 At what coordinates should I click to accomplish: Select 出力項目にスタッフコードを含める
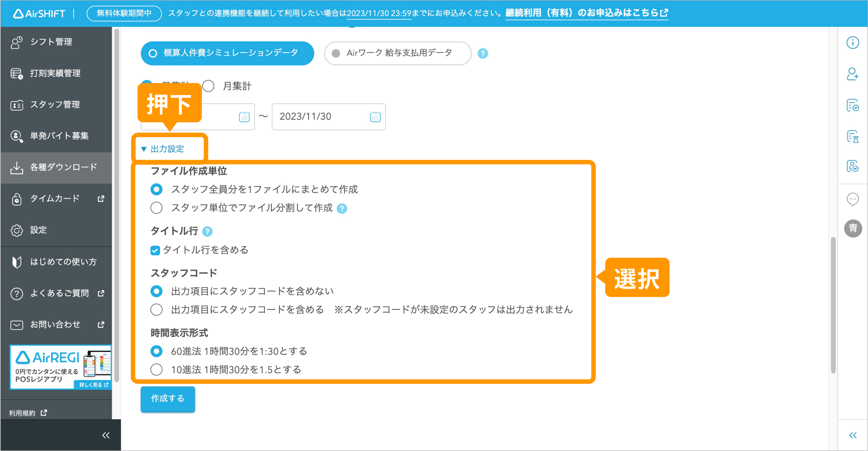click(156, 310)
